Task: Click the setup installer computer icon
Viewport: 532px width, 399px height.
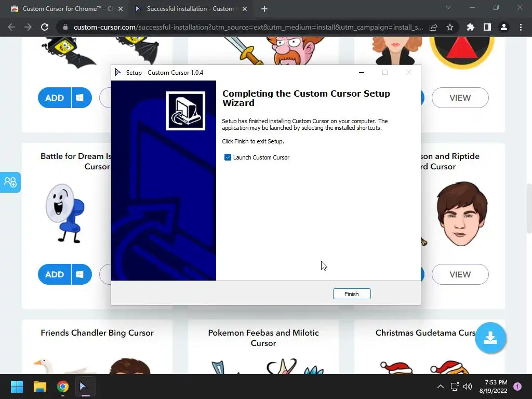Action: (x=185, y=111)
